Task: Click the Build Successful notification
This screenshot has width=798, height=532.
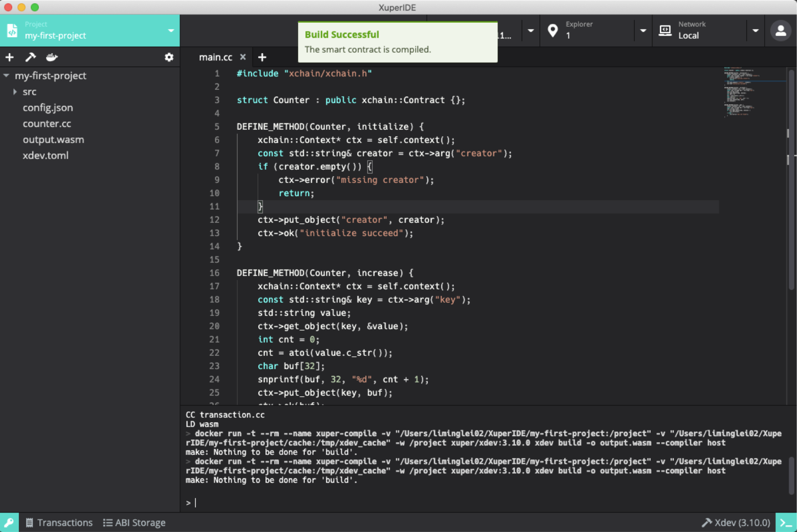Action: (x=398, y=42)
